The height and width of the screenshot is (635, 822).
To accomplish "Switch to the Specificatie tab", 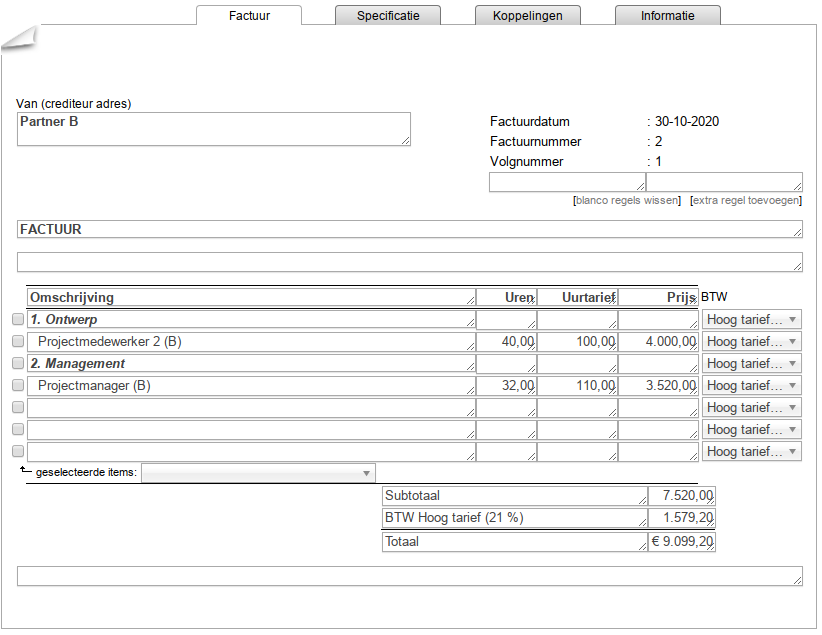I will 388,16.
